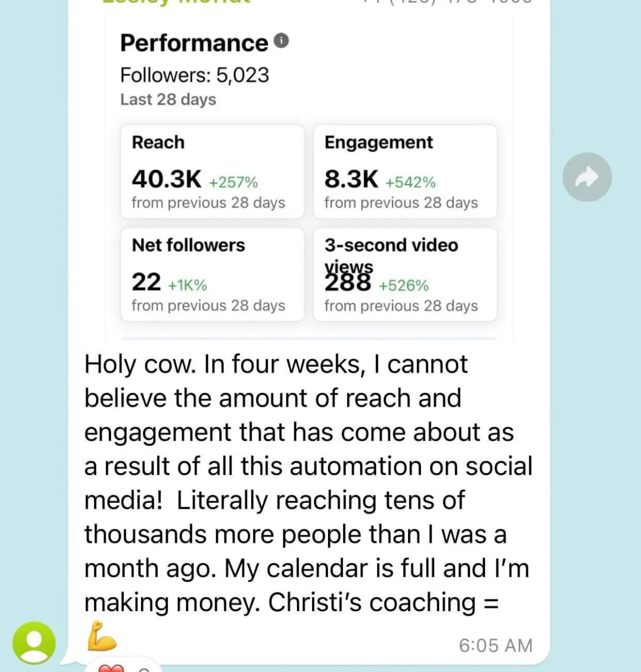Select the Net followers card
This screenshot has height=672, width=641.
212,274
